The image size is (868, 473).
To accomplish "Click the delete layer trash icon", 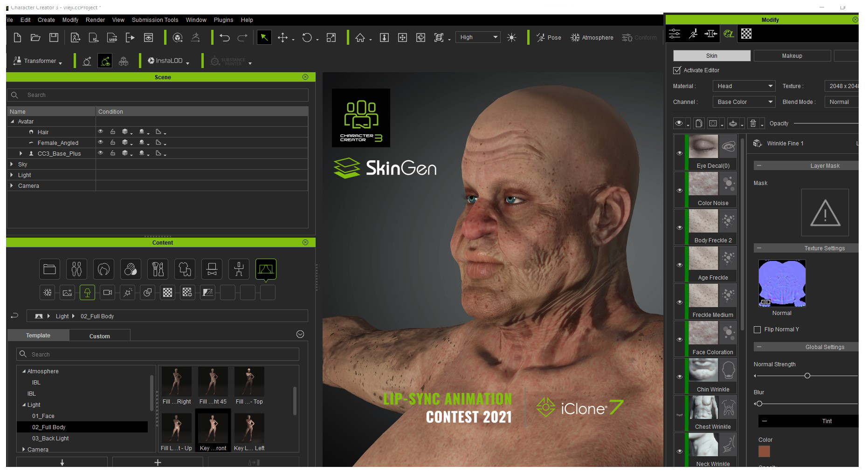I will (x=753, y=123).
